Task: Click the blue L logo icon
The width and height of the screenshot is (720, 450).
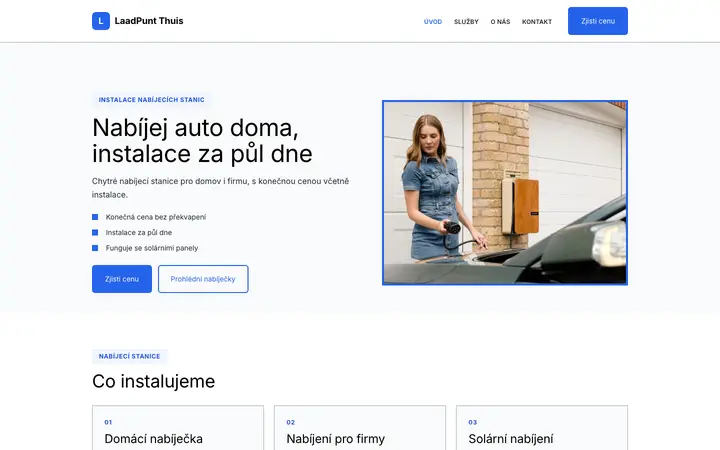Action: coord(101,21)
